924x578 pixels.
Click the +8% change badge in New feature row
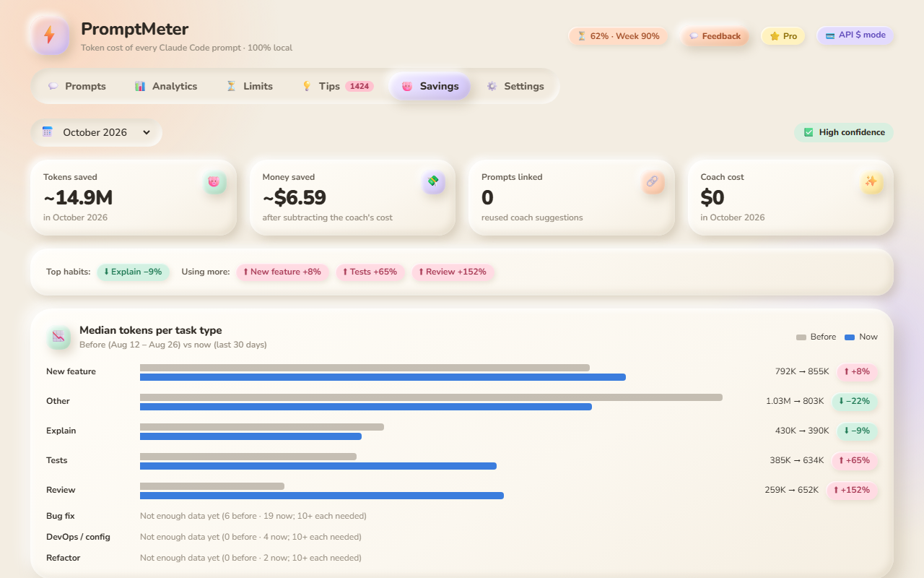tap(858, 371)
